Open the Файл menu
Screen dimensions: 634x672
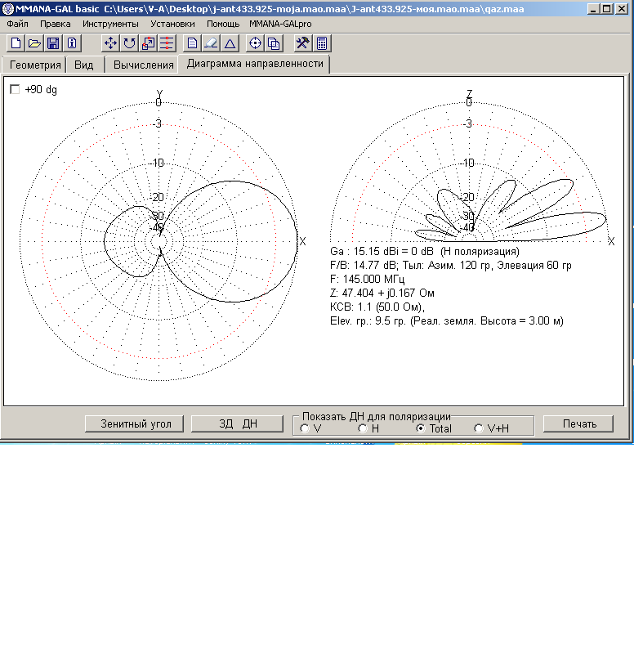click(x=17, y=24)
